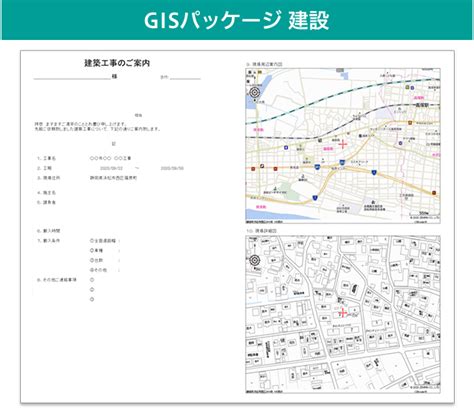The width and height of the screenshot is (474, 410).
Task: Click the construction period end date value
Action: point(172,168)
